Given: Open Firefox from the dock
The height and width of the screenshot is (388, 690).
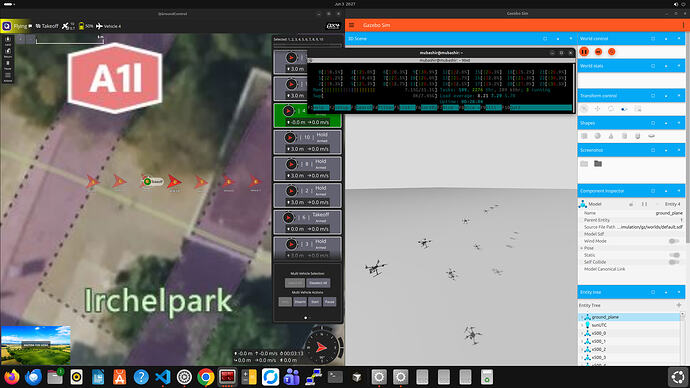Looking at the screenshot, I should click(x=12, y=377).
